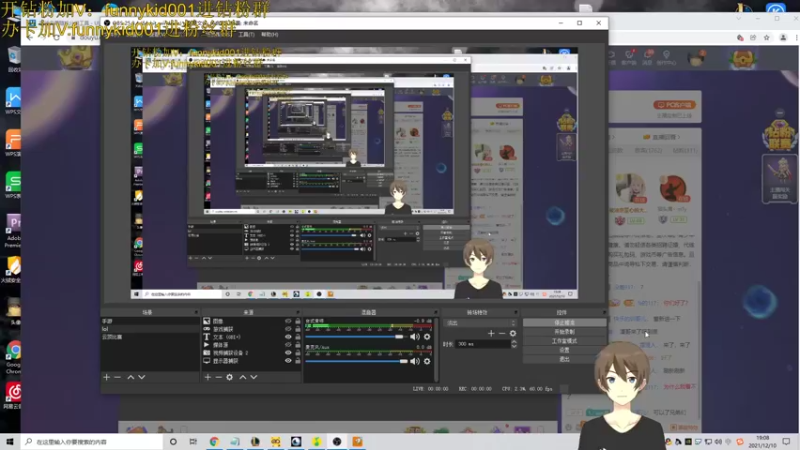Pop out the Controls dock panel
This screenshot has height=450, width=800.
point(604,312)
